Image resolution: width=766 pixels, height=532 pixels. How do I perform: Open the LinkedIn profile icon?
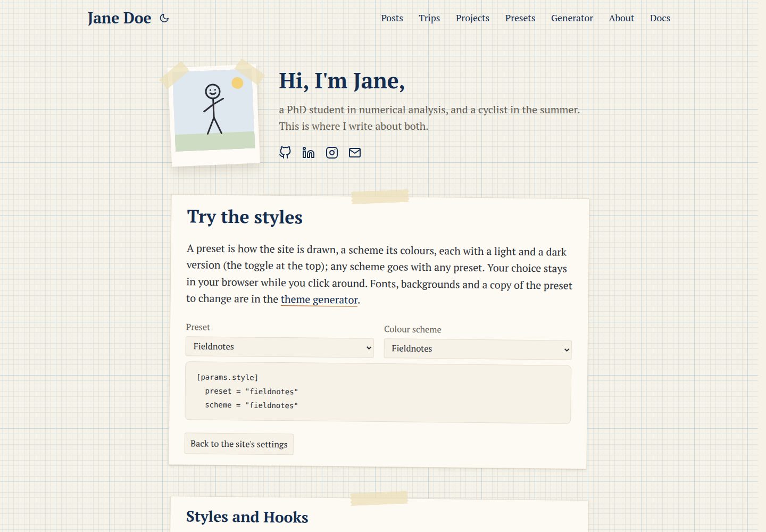[309, 153]
